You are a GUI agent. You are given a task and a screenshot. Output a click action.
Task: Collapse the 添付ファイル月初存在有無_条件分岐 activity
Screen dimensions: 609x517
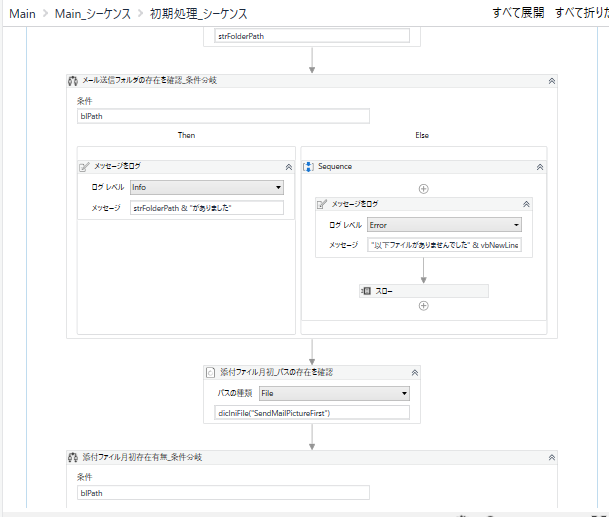tap(552, 458)
